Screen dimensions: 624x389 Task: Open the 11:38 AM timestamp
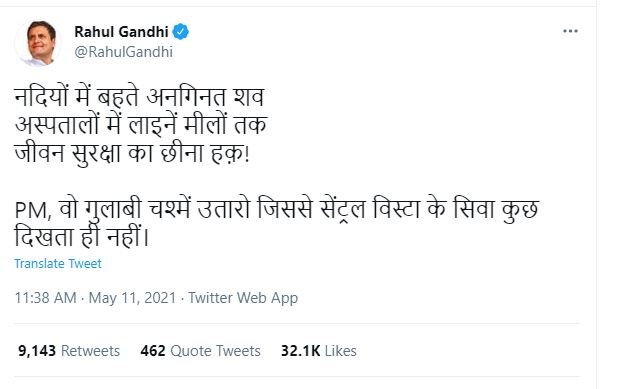[x=45, y=298]
